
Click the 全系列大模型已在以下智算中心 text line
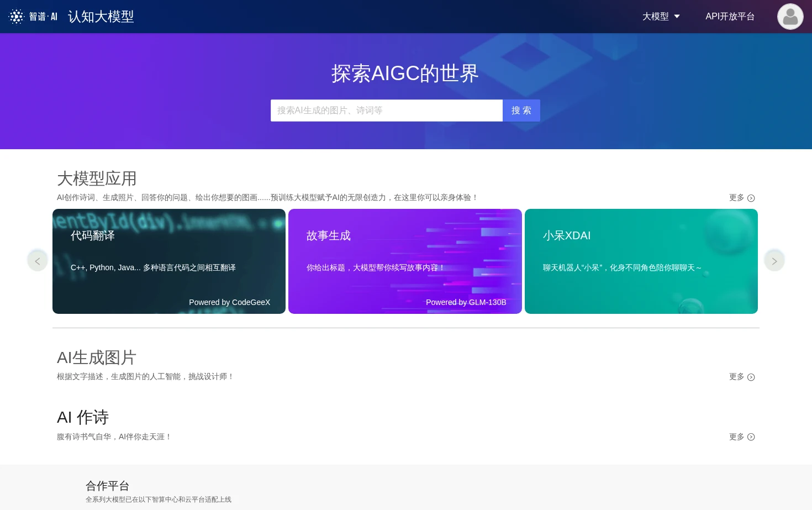coord(159,500)
